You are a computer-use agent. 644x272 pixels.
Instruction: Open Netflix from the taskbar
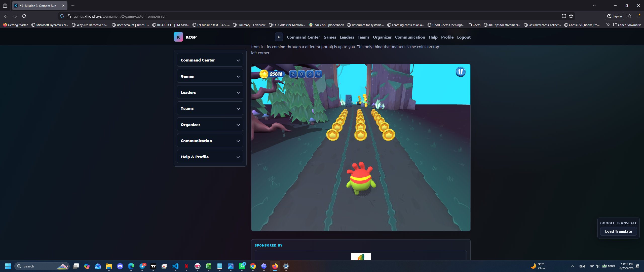(x=186, y=266)
